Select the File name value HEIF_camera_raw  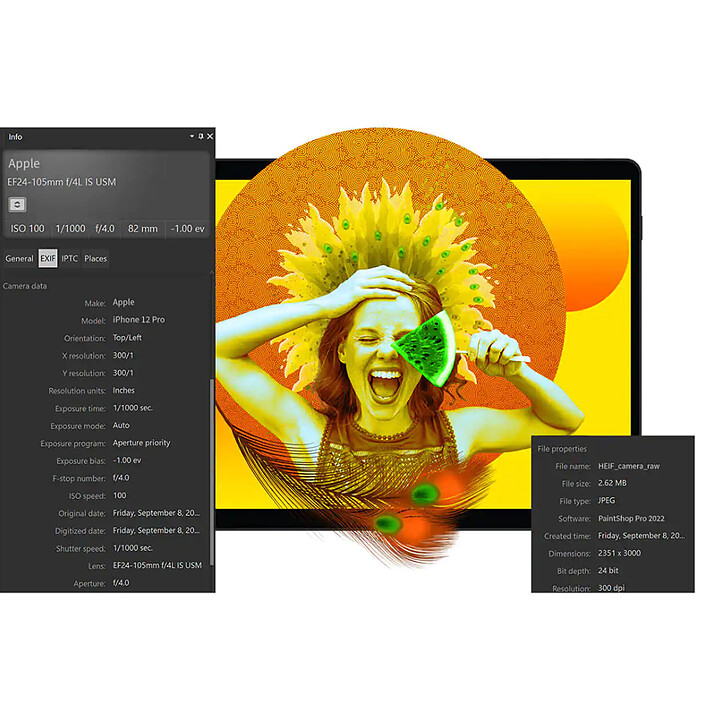(629, 466)
